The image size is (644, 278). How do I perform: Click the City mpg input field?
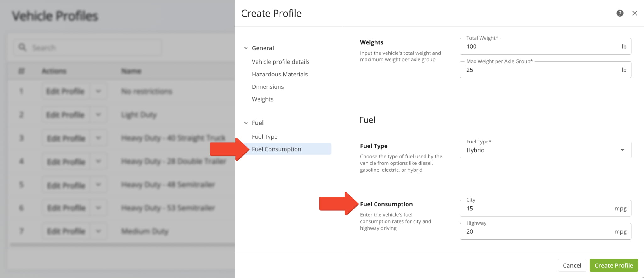[545, 208]
